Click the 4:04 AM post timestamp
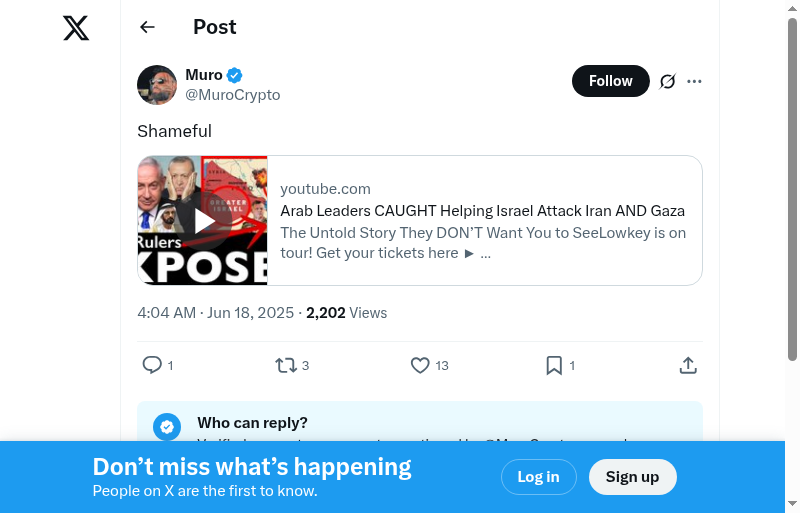Screen dimensions: 800x513 166,313
